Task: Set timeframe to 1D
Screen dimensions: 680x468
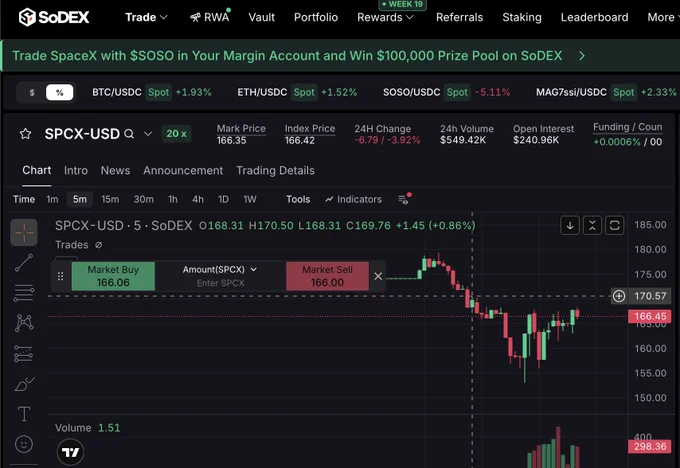Action: point(223,199)
